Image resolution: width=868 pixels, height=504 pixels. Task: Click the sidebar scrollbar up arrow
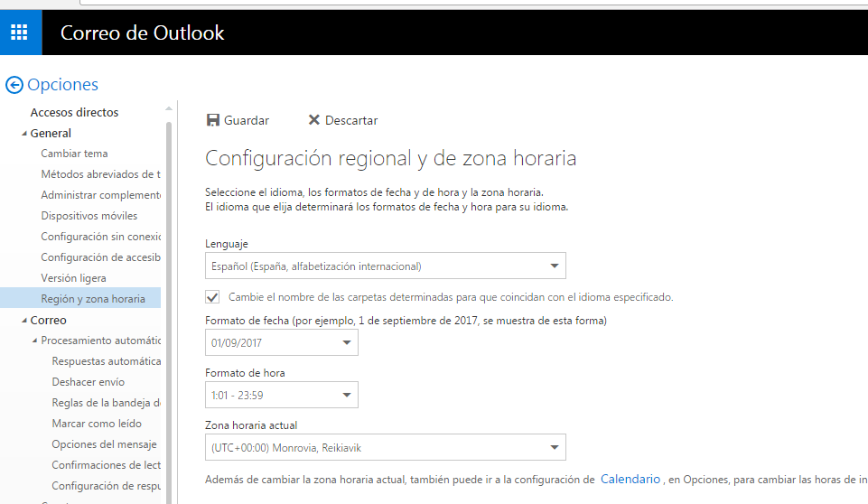coord(169,109)
